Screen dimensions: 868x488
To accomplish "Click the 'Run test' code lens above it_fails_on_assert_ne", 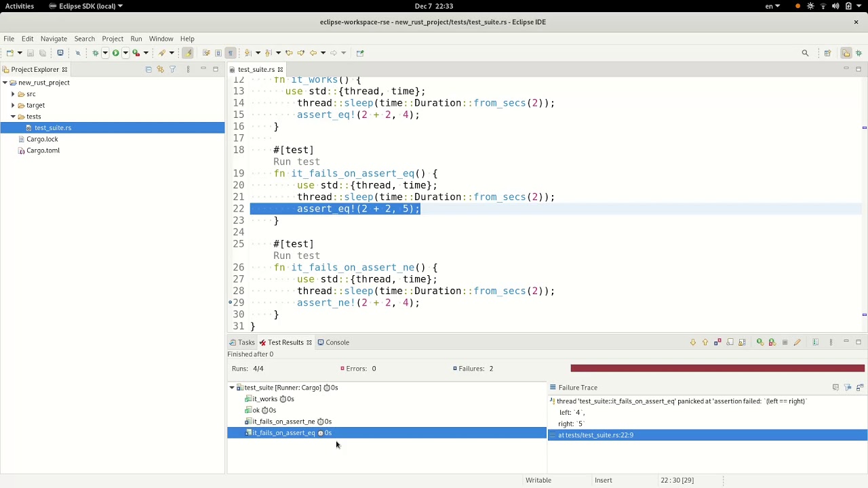I will 296,256.
